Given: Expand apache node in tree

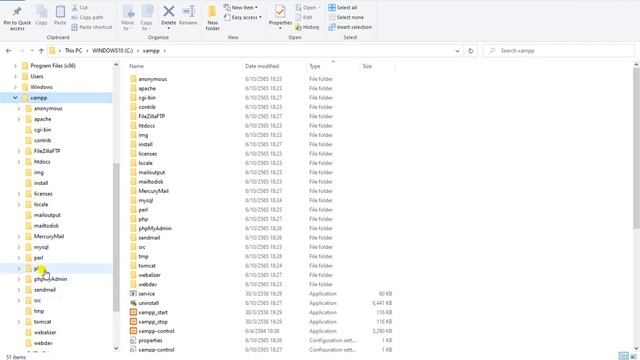Looking at the screenshot, I should coord(19,119).
